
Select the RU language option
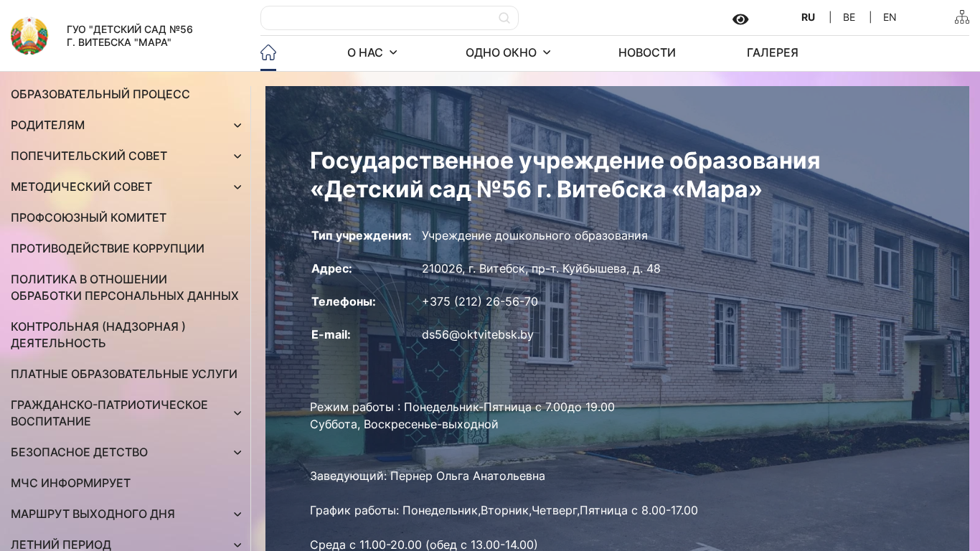pos(808,17)
